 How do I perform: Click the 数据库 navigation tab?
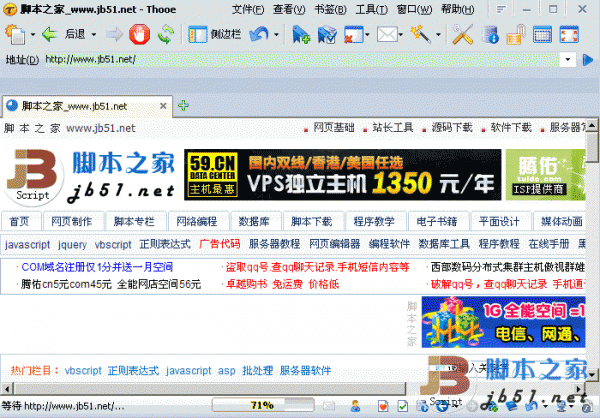254,221
